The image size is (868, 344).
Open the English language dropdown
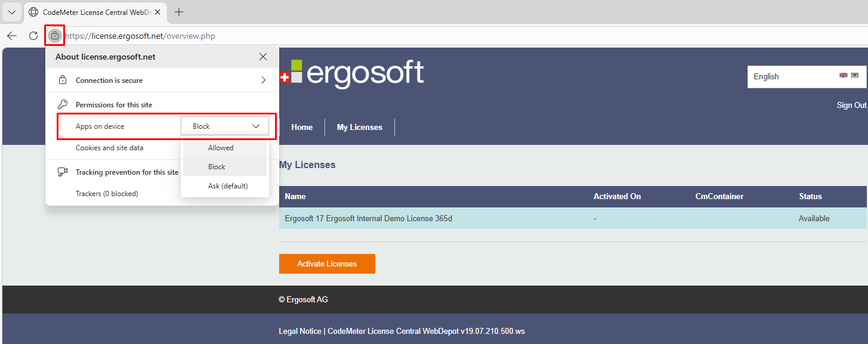[807, 76]
